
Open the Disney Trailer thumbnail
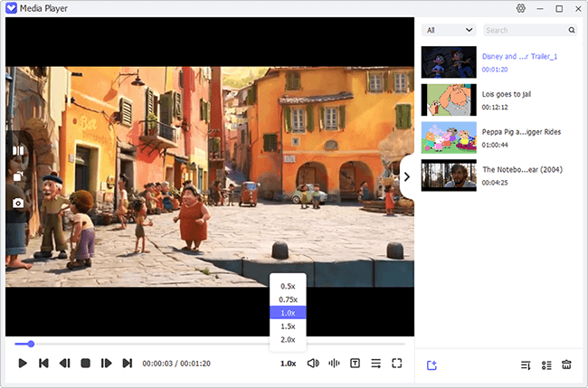(449, 62)
